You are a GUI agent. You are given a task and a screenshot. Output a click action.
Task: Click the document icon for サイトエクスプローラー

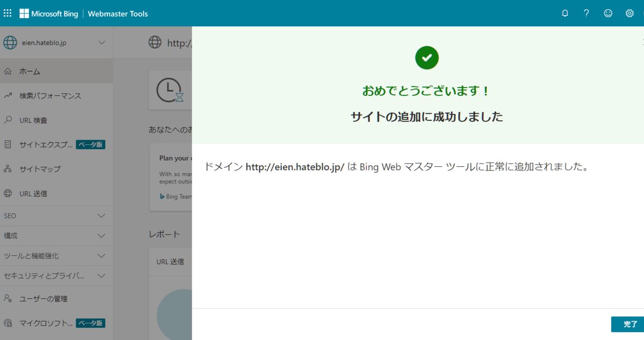click(x=8, y=144)
